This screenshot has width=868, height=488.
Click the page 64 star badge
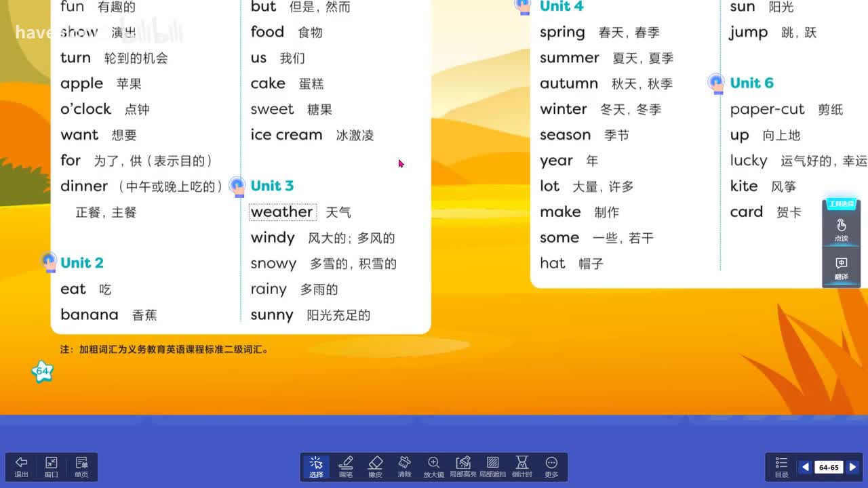tap(42, 371)
